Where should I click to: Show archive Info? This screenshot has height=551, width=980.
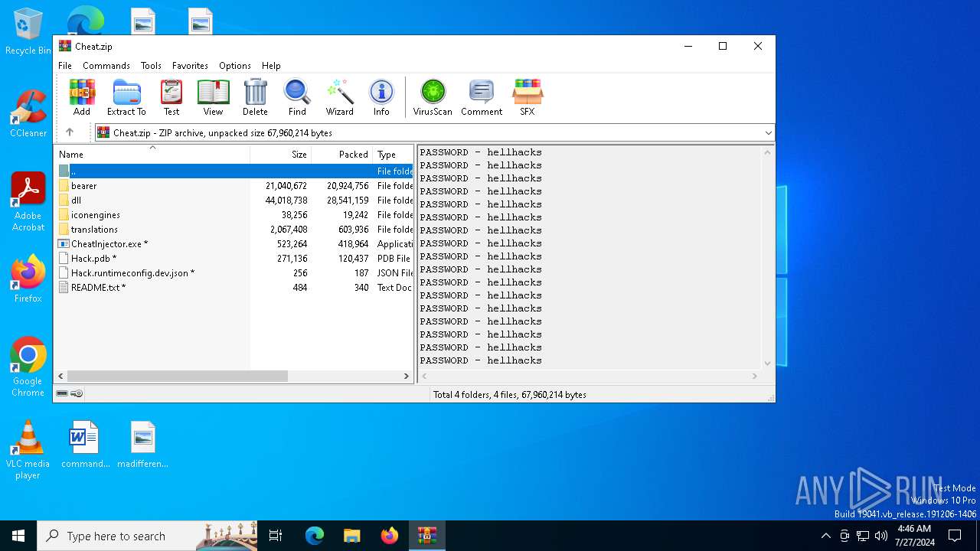coord(381,97)
